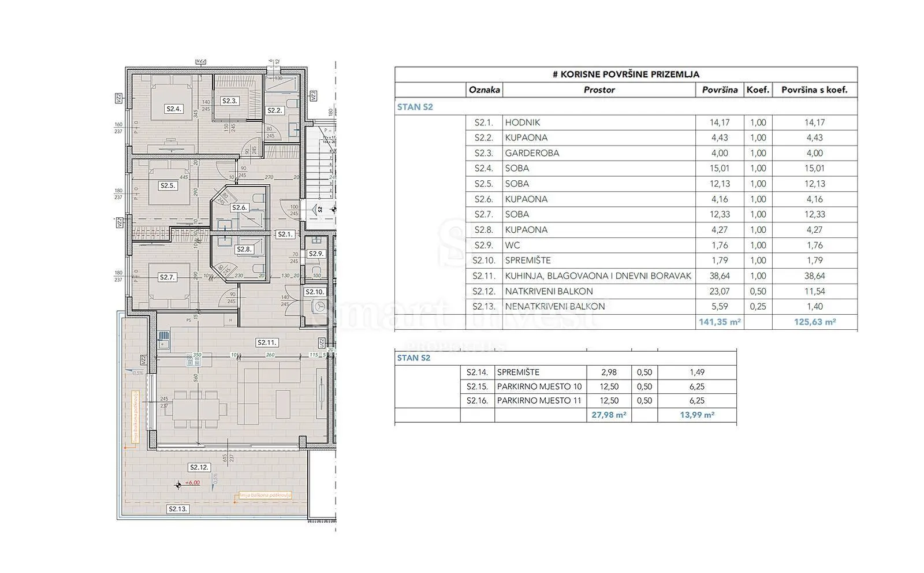Click room label 'S2.8.' on the floor plan
This screenshot has height=573, width=924.
(x=244, y=250)
